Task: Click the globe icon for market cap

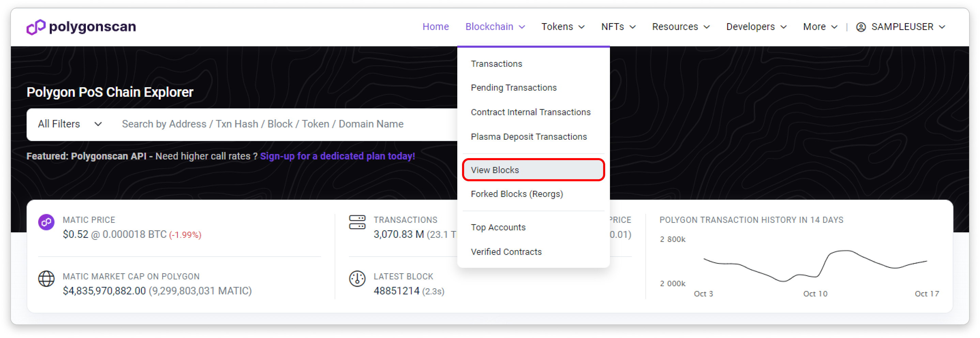Action: pyautogui.click(x=46, y=279)
